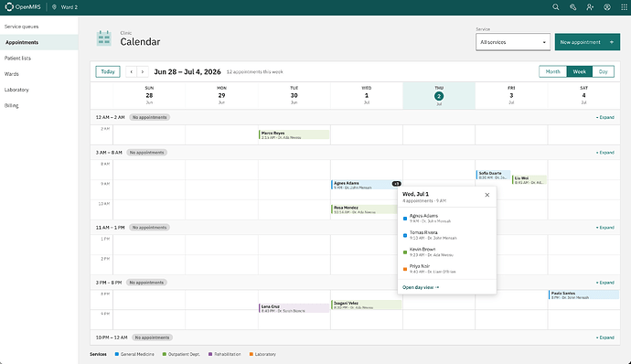Open Isagani Velez appointment on Wednesday
The image size is (631, 364).
pos(366,305)
